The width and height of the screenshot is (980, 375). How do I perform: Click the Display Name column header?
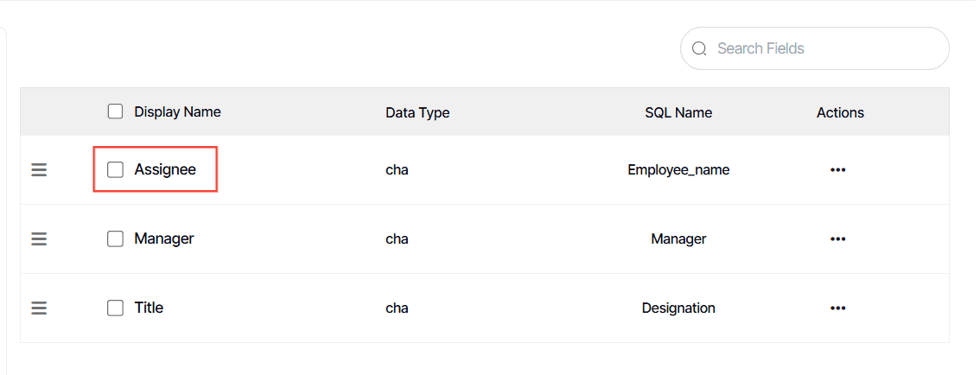[177, 111]
